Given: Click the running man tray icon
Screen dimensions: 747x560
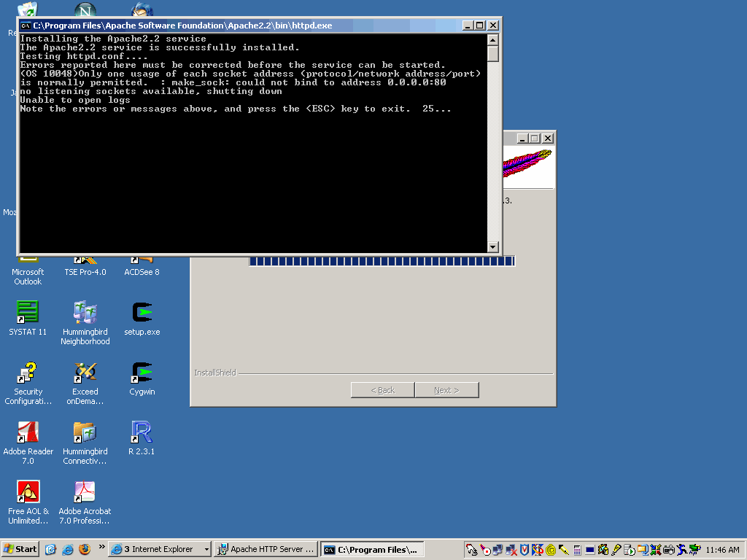Looking at the screenshot, I should 682,550.
